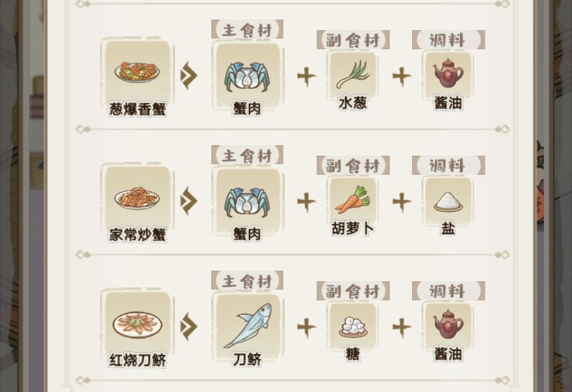Tap the 副食材 label above 胡萝卜
The width and height of the screenshot is (572, 392).
click(353, 165)
